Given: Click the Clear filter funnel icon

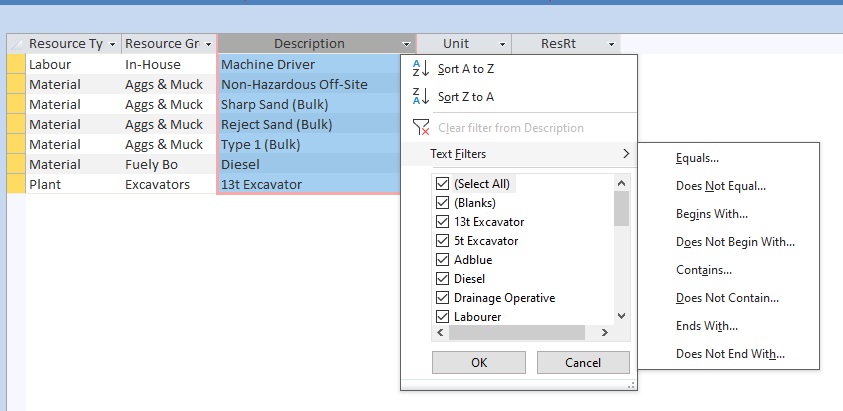Looking at the screenshot, I should pyautogui.click(x=420, y=127).
